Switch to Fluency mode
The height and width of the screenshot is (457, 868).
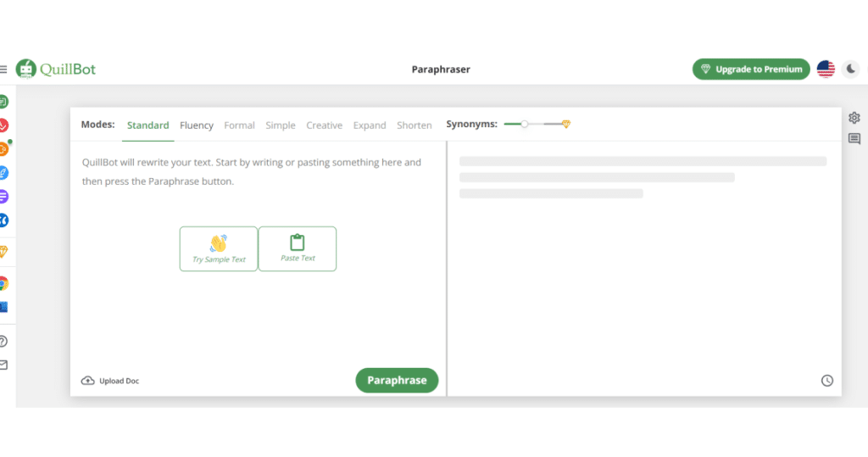click(197, 125)
